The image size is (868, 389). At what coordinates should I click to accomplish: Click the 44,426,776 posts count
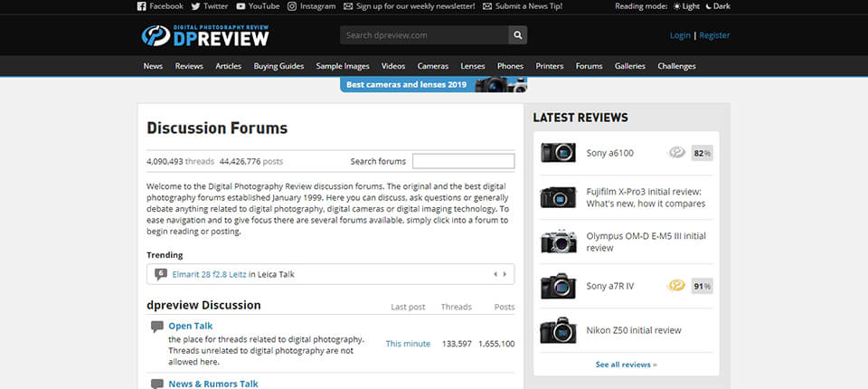(x=251, y=162)
